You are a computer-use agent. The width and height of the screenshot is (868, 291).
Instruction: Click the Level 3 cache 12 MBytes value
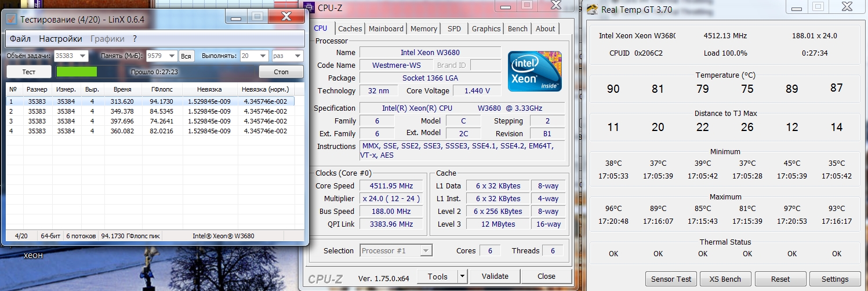click(497, 224)
